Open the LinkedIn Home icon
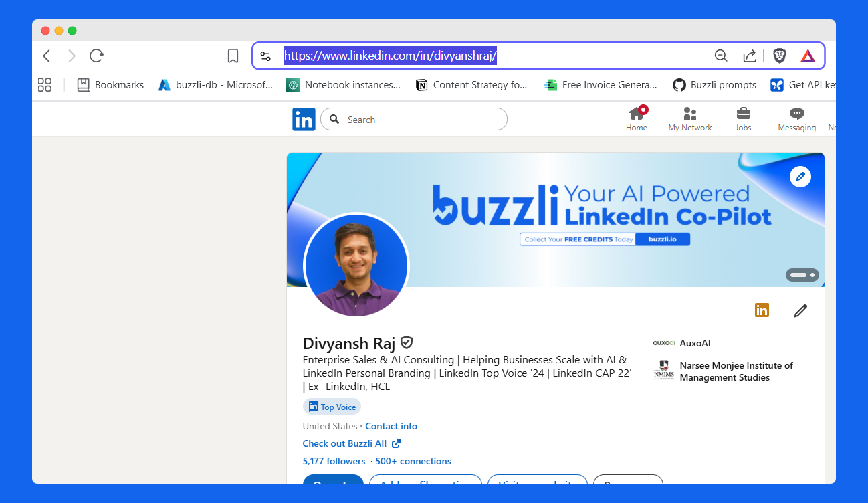This screenshot has width=868, height=503. 636,115
